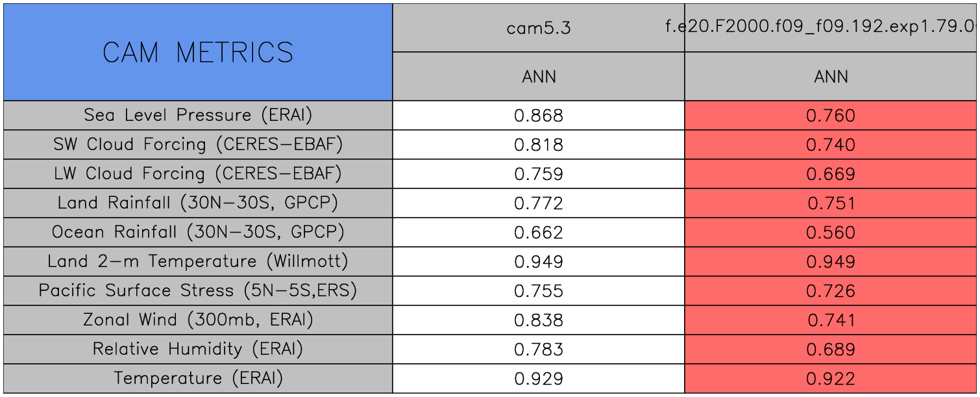This screenshot has width=980, height=397.
Task: Select the red cell with value 0.560
Action: [831, 233]
